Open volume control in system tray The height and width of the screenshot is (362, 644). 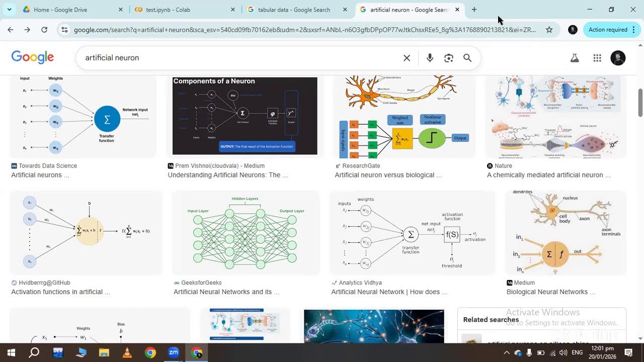click(563, 352)
